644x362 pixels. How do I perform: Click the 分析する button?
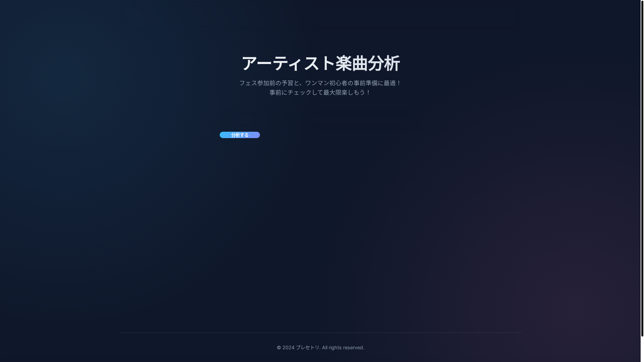(x=239, y=135)
